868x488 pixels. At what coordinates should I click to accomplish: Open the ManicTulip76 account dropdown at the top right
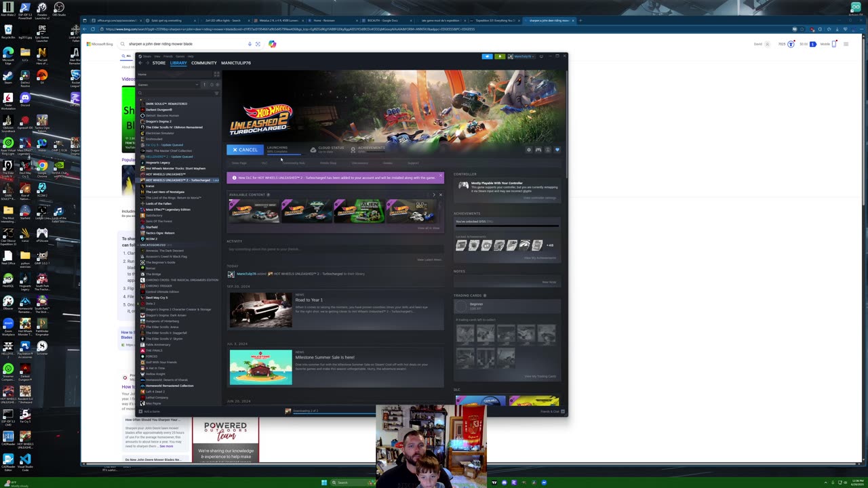521,56
